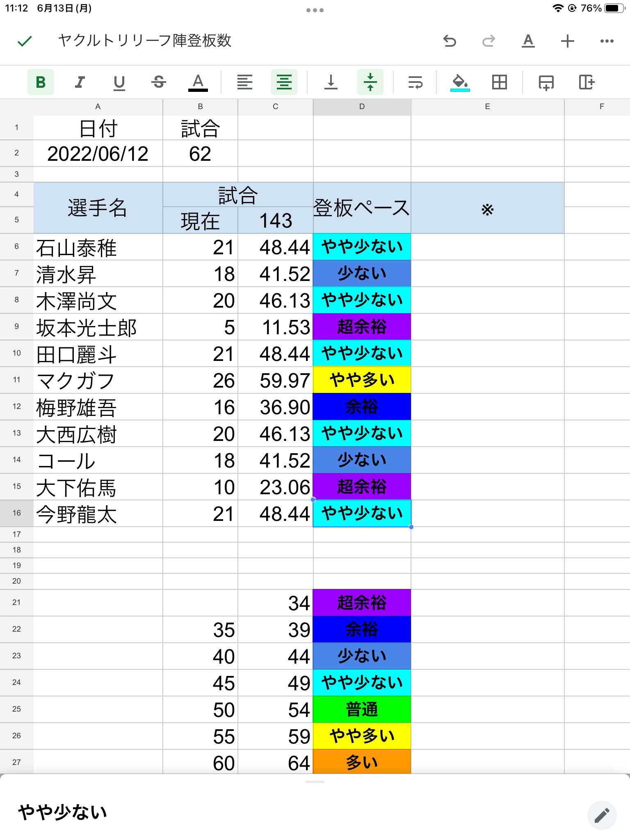Redo the last action
The width and height of the screenshot is (630, 840).
pyautogui.click(x=488, y=41)
